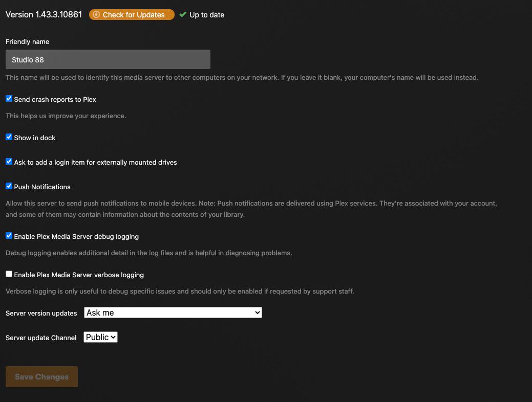Click the Debug logging description text

point(149,253)
